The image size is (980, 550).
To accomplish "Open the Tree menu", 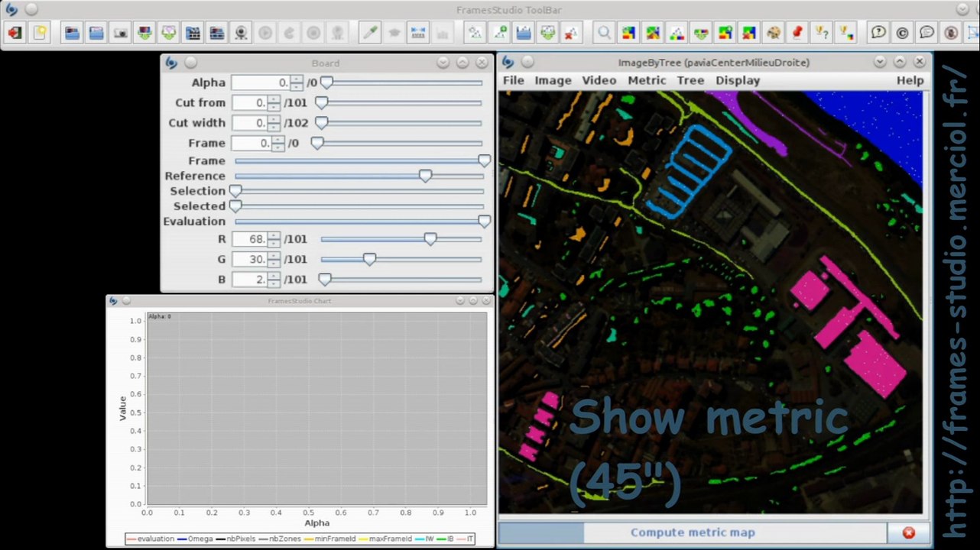I will click(690, 80).
